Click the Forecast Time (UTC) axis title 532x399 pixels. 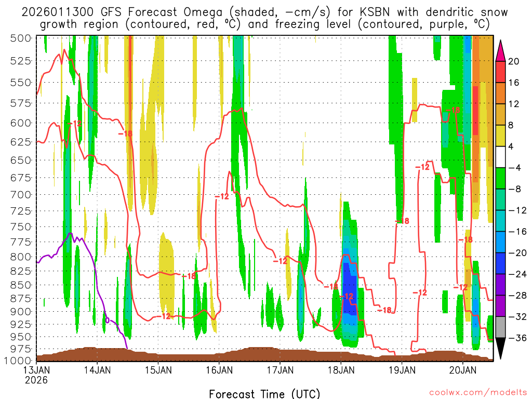[x=264, y=394]
